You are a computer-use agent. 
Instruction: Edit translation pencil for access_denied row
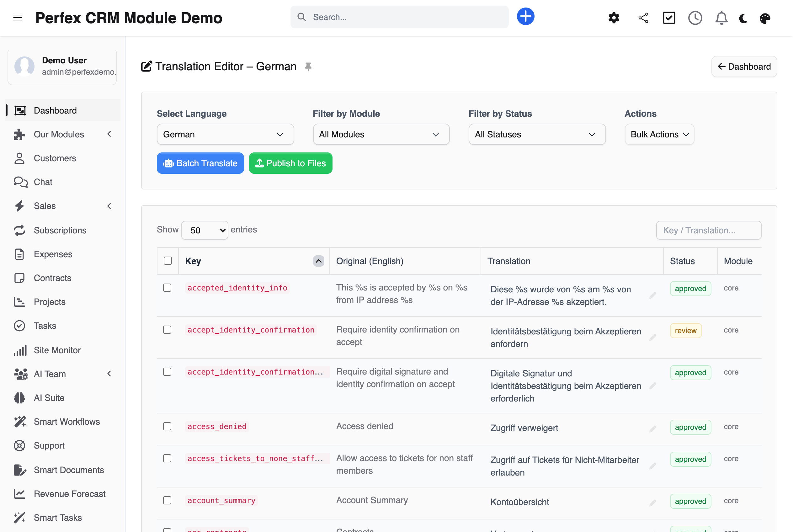(x=652, y=428)
